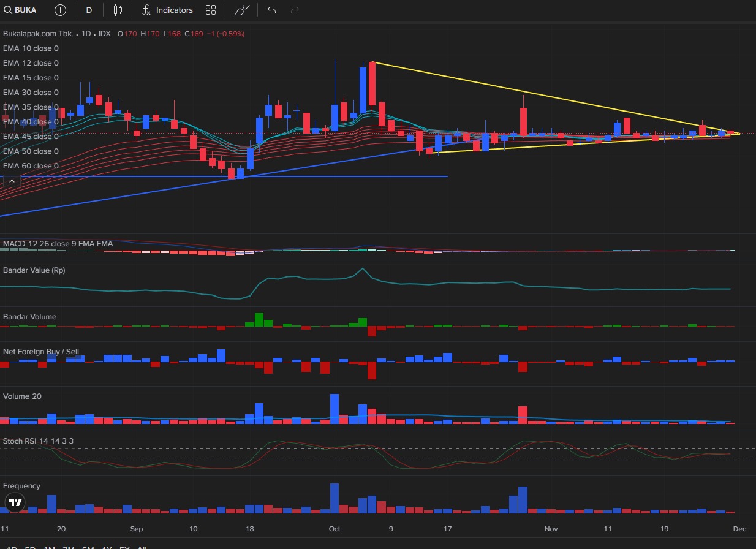Click the Sep label on time axis
Viewport: 756px width, 549px height.
tap(137, 529)
